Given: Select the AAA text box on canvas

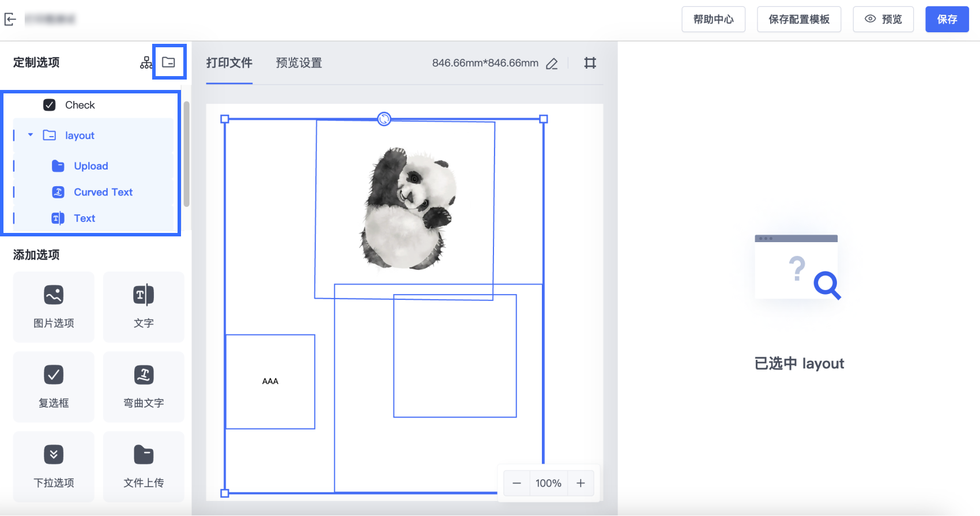Looking at the screenshot, I should [x=270, y=382].
